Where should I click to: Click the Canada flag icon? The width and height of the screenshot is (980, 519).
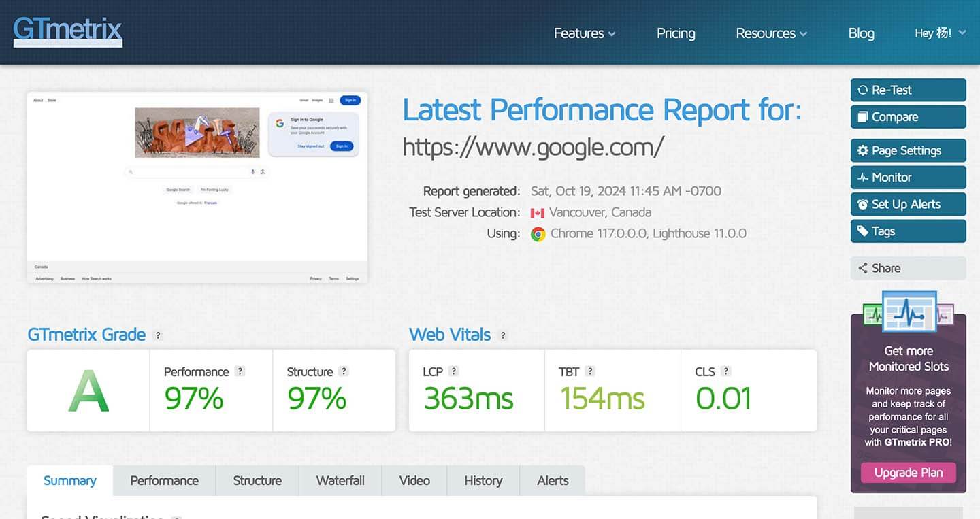click(538, 213)
